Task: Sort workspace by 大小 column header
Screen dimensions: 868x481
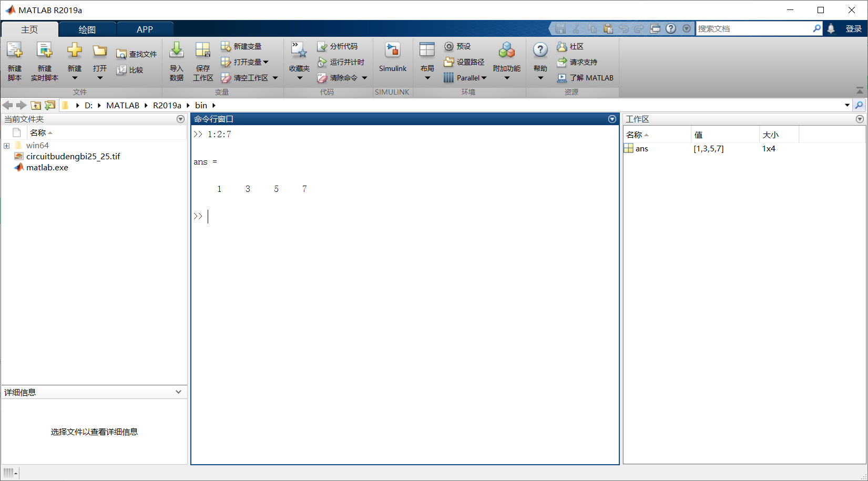Action: coord(779,135)
